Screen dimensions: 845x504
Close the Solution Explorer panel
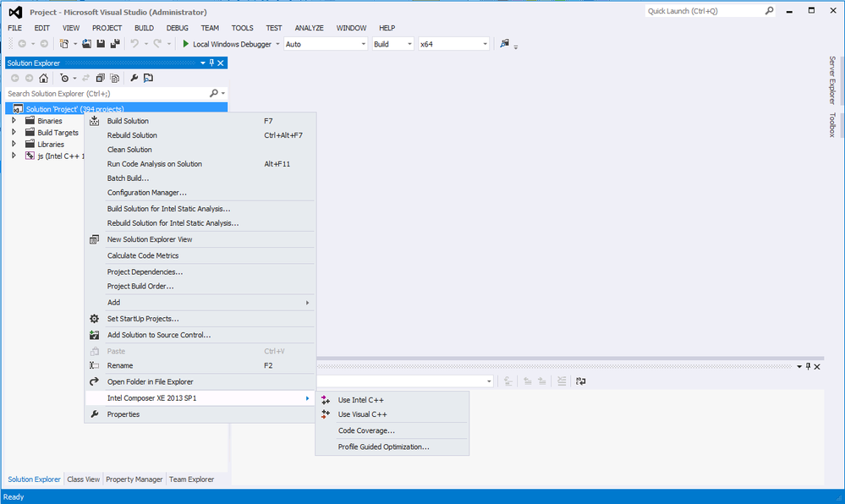221,63
